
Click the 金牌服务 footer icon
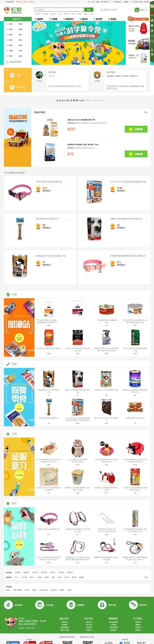pyautogui.click(x=71, y=605)
